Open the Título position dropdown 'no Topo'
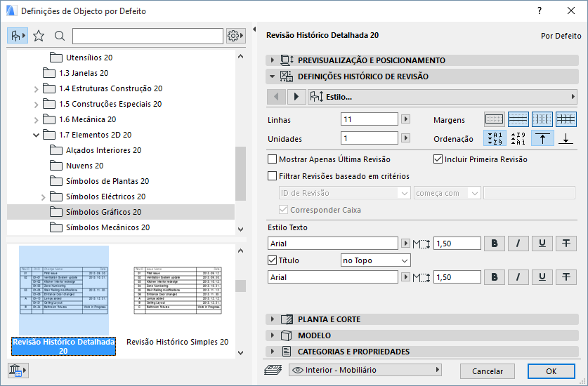The width and height of the screenshot is (588, 386). pyautogui.click(x=375, y=260)
